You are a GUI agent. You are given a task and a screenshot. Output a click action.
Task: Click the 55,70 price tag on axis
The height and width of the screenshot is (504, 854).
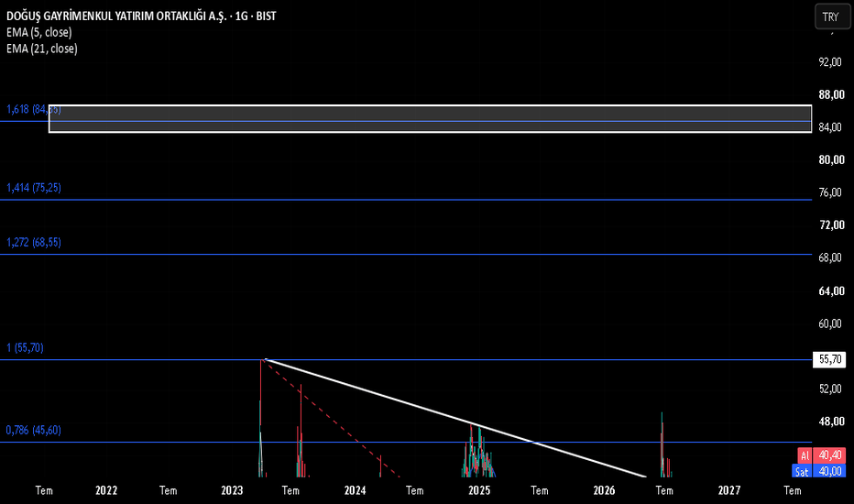[829, 359]
